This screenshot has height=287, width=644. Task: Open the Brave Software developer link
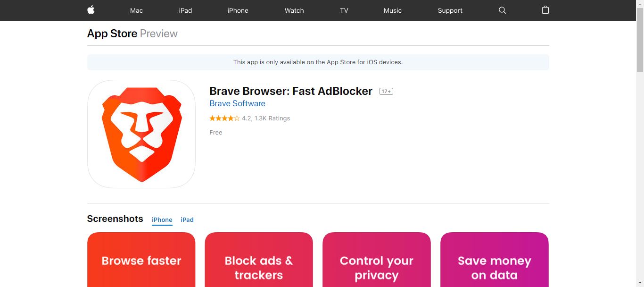237,103
